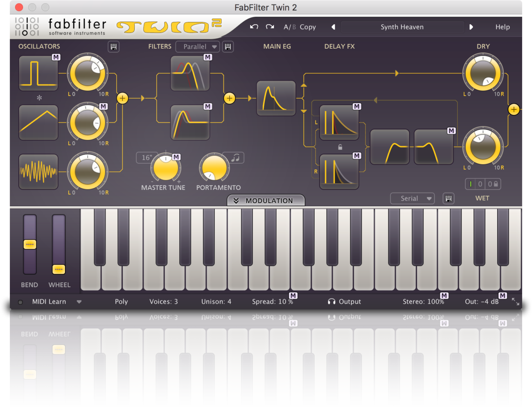Screen dimensions: 532x408
Task: Click the undo arrow icon
Action: (254, 27)
